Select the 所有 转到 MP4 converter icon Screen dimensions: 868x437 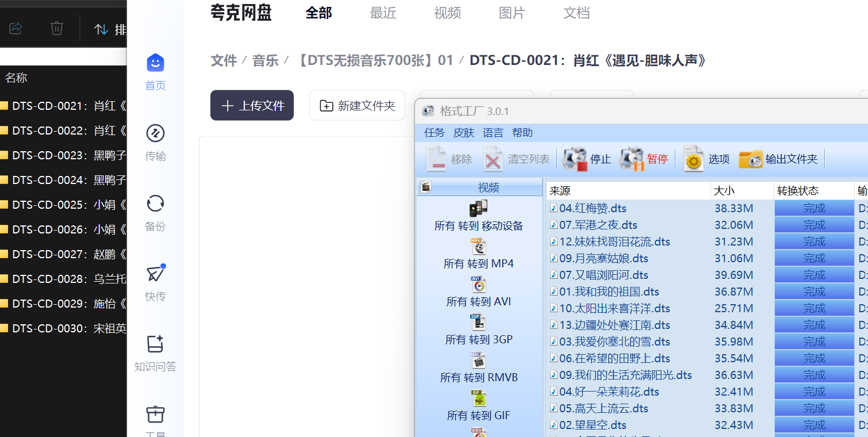(478, 247)
